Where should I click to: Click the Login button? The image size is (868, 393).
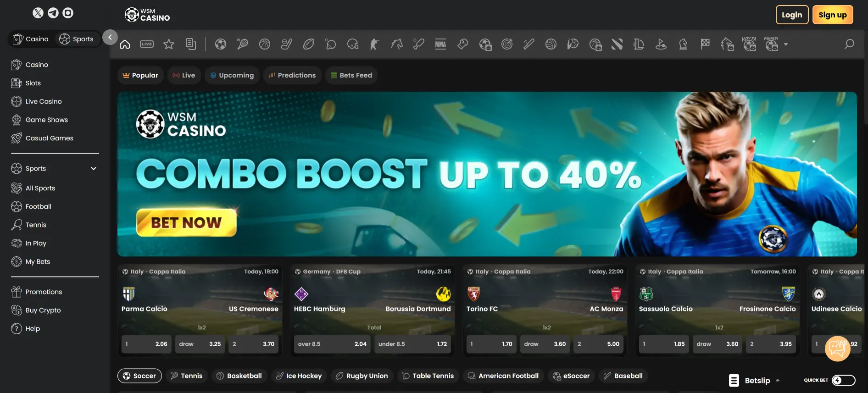pos(792,15)
